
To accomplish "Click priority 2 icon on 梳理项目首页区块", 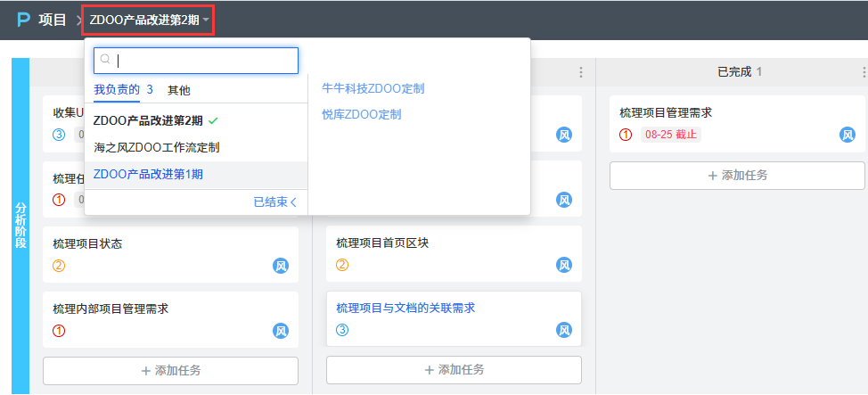I will point(343,265).
